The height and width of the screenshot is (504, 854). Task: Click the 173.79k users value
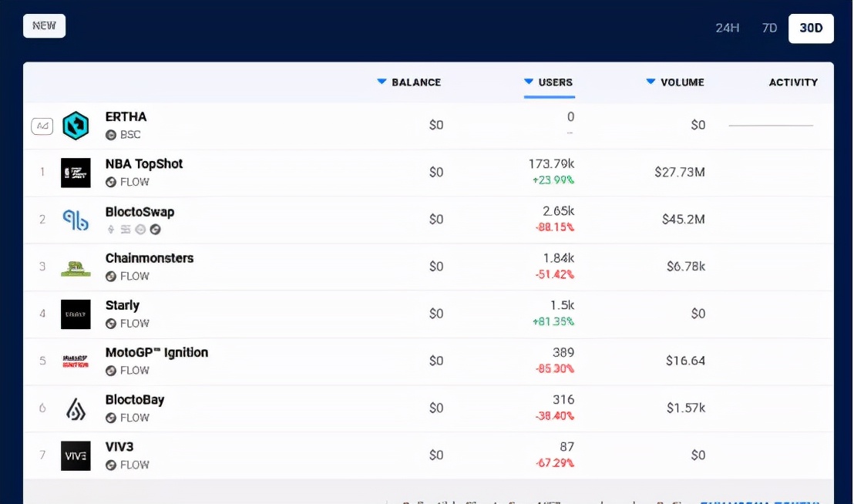[551, 164]
